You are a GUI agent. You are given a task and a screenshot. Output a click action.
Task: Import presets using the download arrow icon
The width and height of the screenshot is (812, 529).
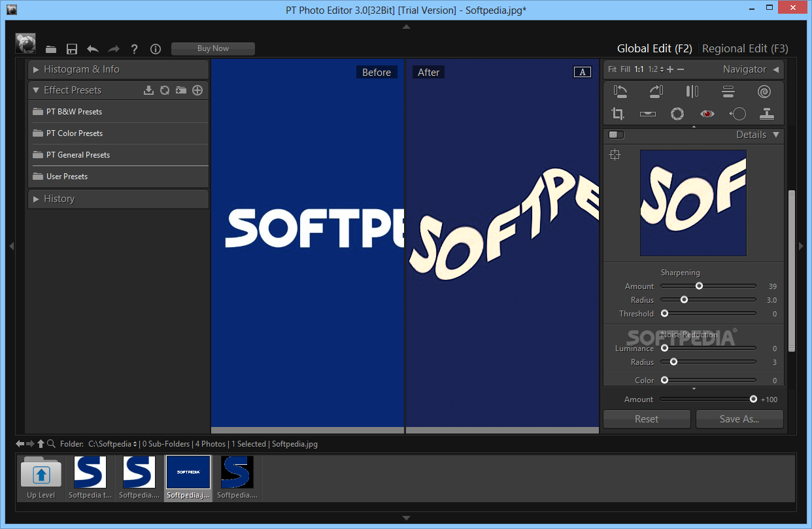click(x=148, y=90)
